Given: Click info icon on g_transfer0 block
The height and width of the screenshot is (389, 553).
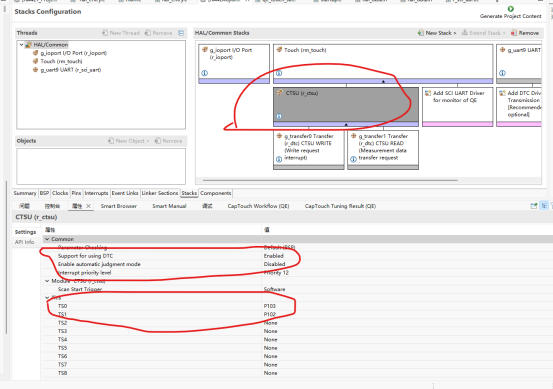Looking at the screenshot, I should [279, 159].
